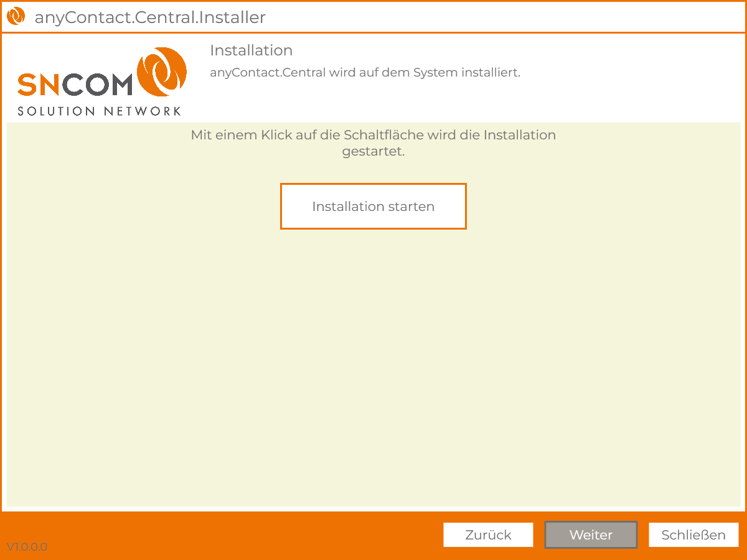
Task: Click the gray "COM" letters in the logo
Action: (97, 85)
